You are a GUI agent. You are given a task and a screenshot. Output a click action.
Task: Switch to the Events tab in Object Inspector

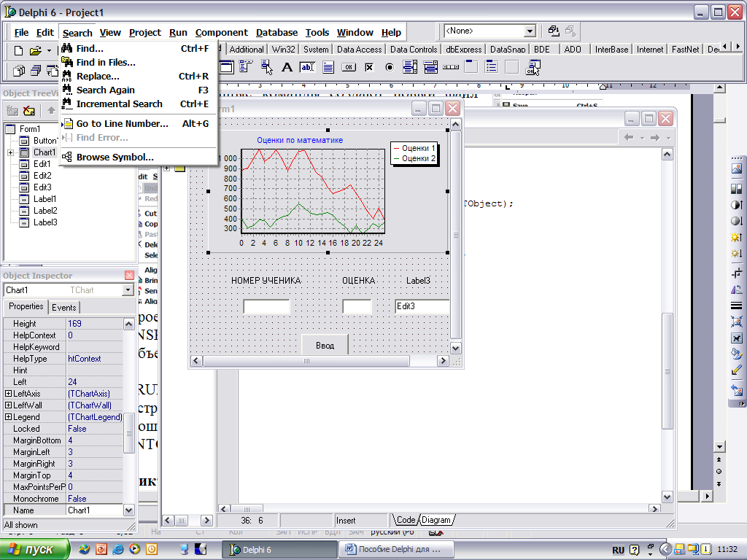click(x=64, y=308)
